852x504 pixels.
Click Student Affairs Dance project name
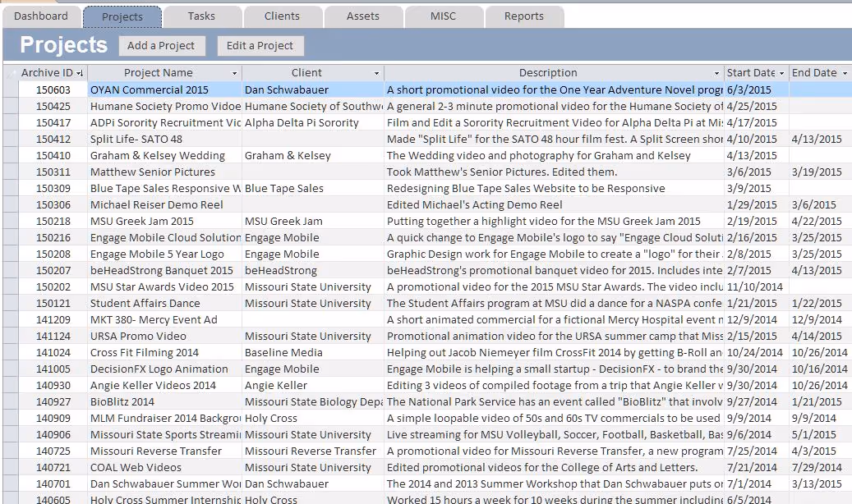point(164,303)
